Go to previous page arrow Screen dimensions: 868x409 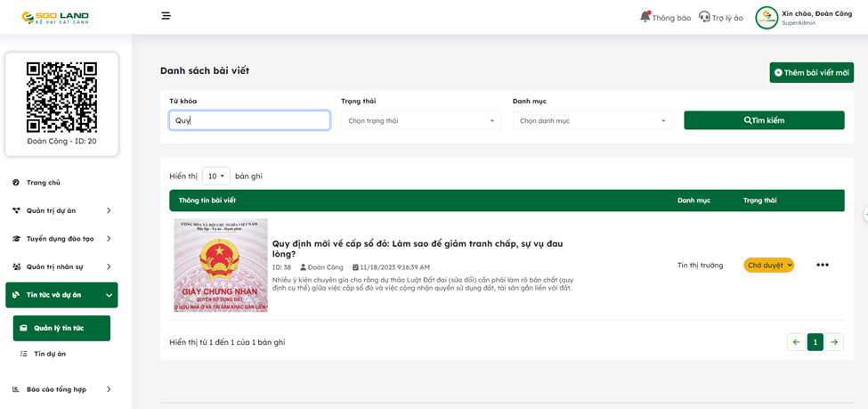[x=796, y=342]
